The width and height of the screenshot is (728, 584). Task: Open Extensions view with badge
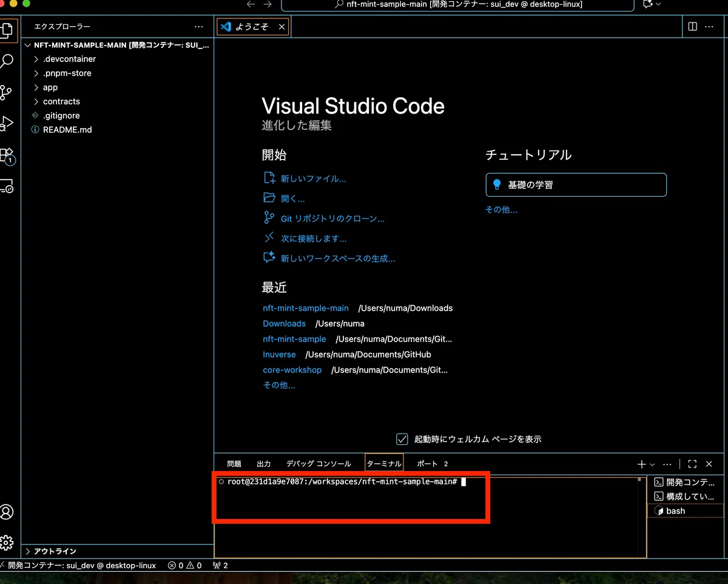tap(7, 155)
